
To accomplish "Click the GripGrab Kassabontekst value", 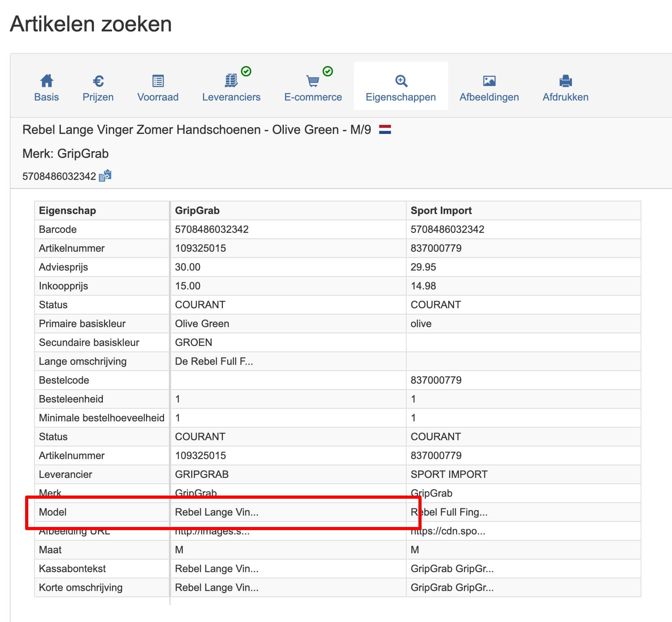I will [x=217, y=569].
